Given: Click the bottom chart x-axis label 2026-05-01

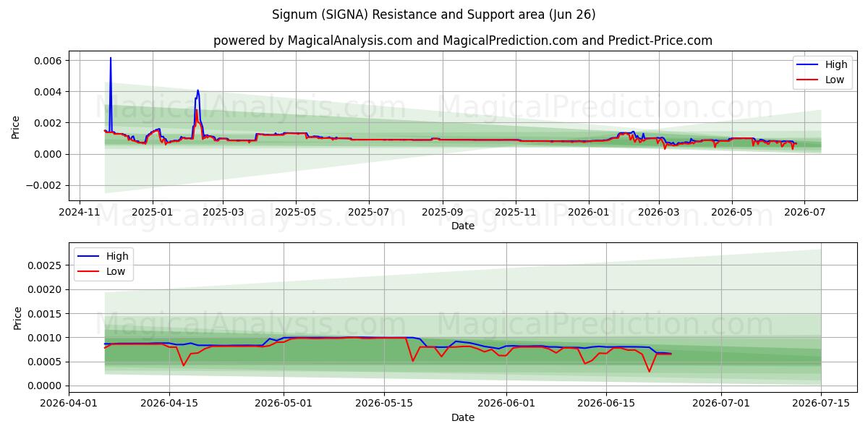Looking at the screenshot, I should (284, 404).
